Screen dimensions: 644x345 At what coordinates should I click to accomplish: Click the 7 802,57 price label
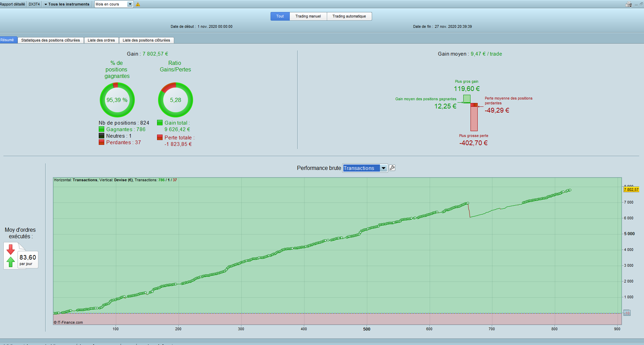point(631,189)
